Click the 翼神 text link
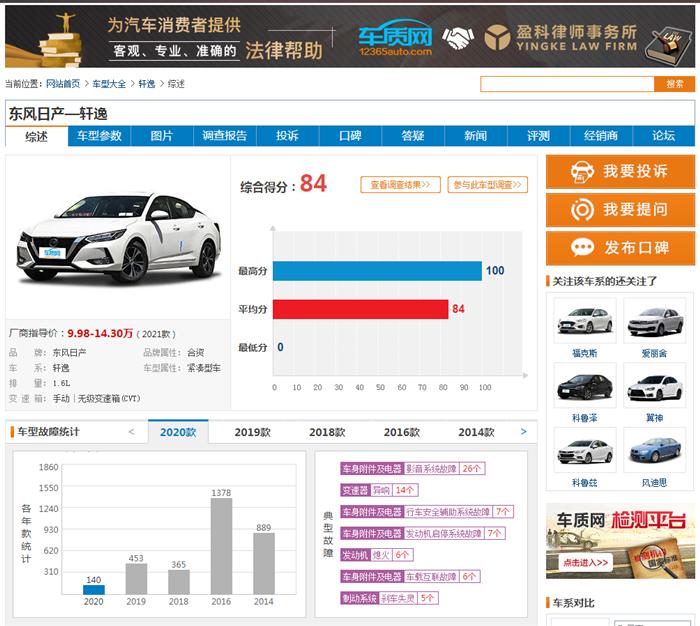 pyautogui.click(x=654, y=418)
